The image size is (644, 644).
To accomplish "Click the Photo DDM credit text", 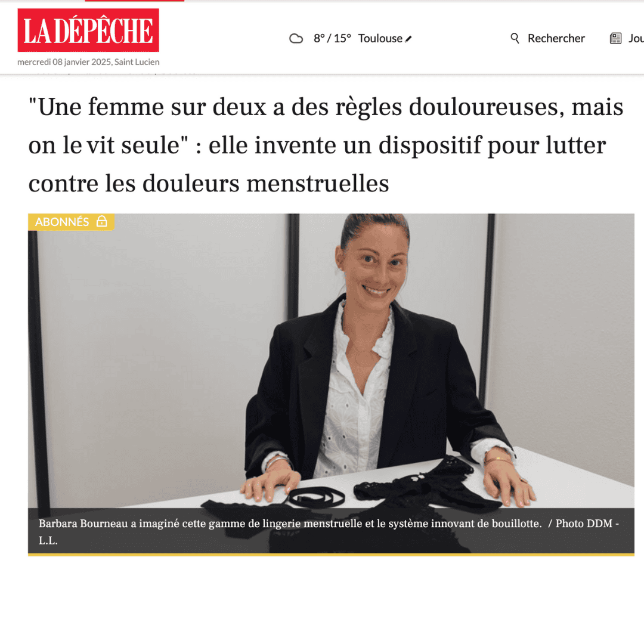I will (584, 524).
